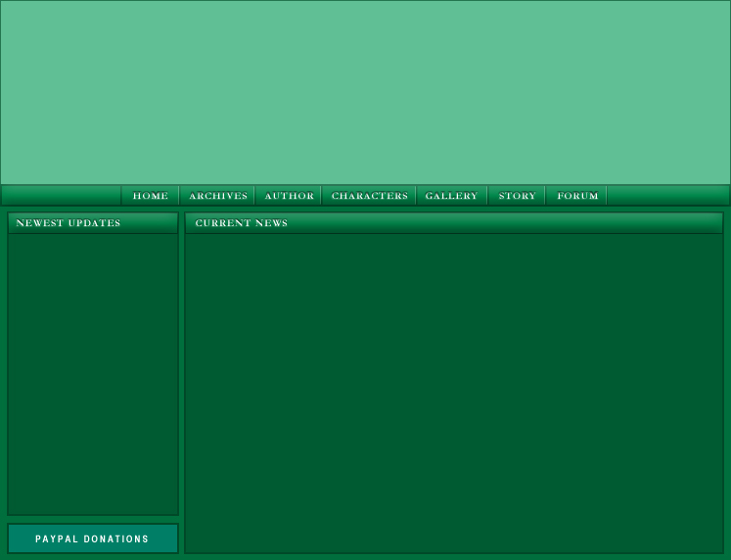
Task: Open the Gallery page
Action: pyautogui.click(x=452, y=196)
